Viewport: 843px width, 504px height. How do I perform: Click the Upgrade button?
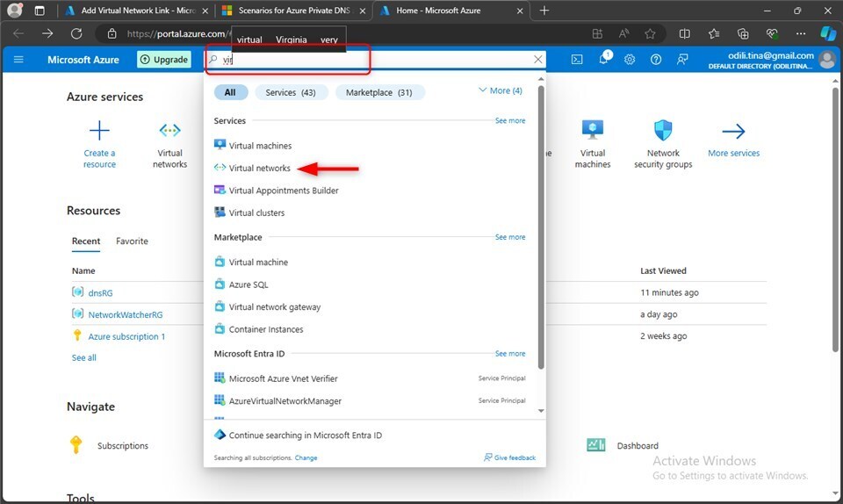164,59
